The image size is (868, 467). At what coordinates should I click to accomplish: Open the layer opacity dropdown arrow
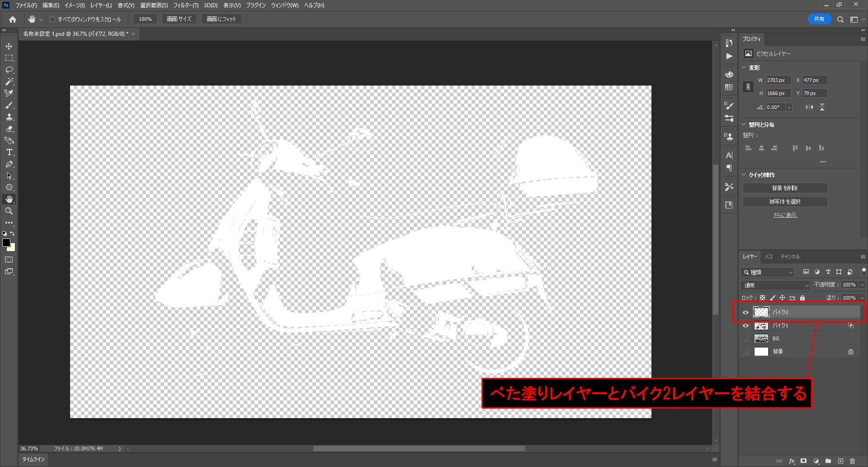[862, 285]
